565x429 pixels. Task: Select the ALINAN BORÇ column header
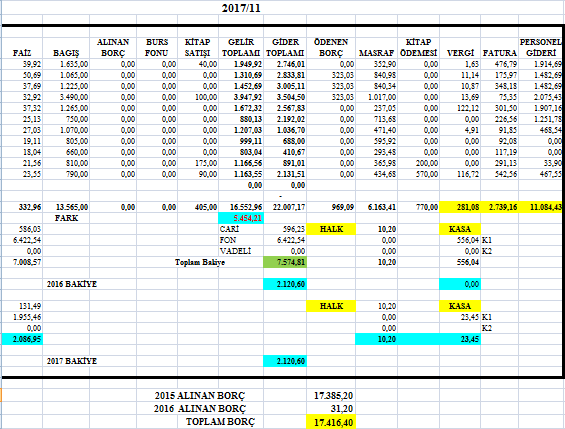(x=113, y=48)
